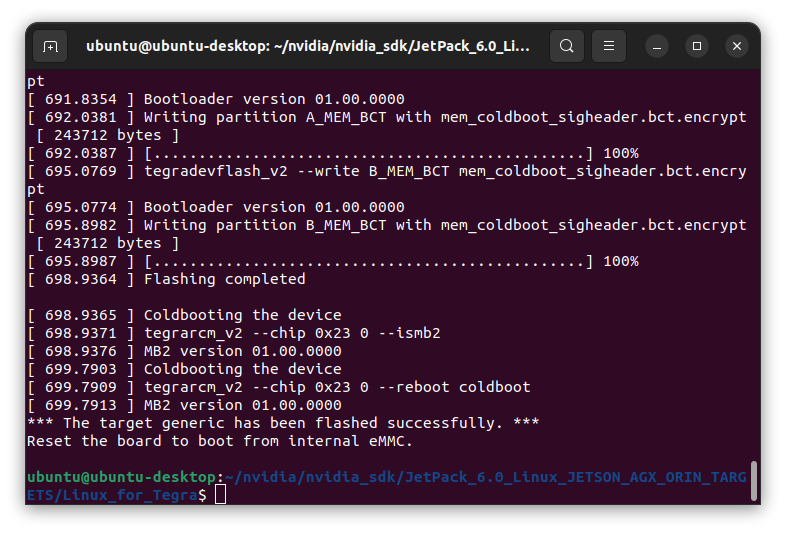Click the "tegradevflash_v2 --write B_MEM_BCT" line
The height and width of the screenshot is (533, 786).
point(387,181)
